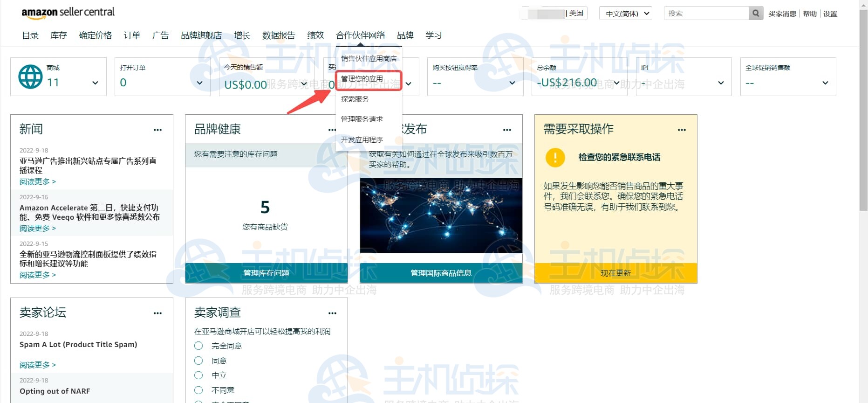Click the yellow exclamation warning icon
Viewport: 868px width, 403px height.
click(555, 158)
